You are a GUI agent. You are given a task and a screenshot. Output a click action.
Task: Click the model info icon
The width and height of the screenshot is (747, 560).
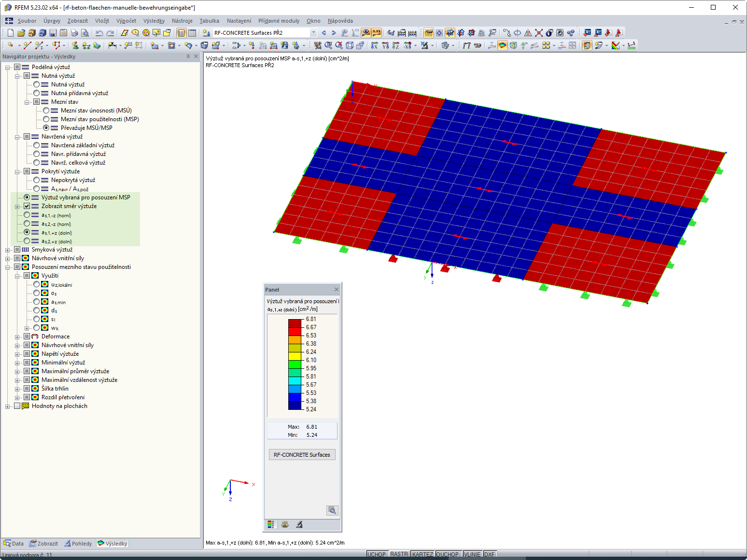pos(549,33)
